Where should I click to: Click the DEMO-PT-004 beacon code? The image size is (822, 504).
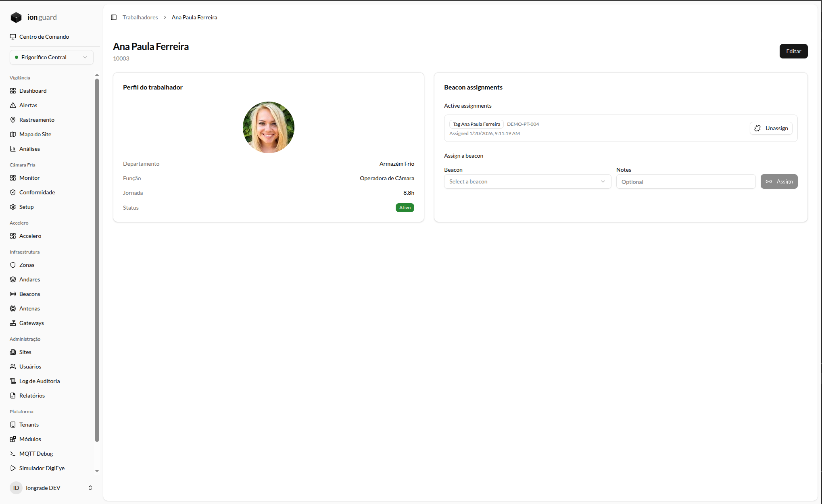click(523, 124)
